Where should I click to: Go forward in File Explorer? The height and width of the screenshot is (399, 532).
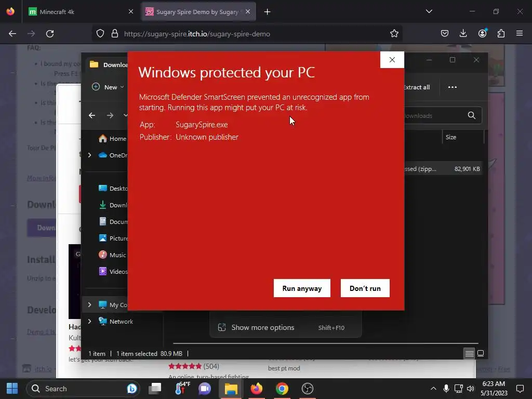click(110, 116)
